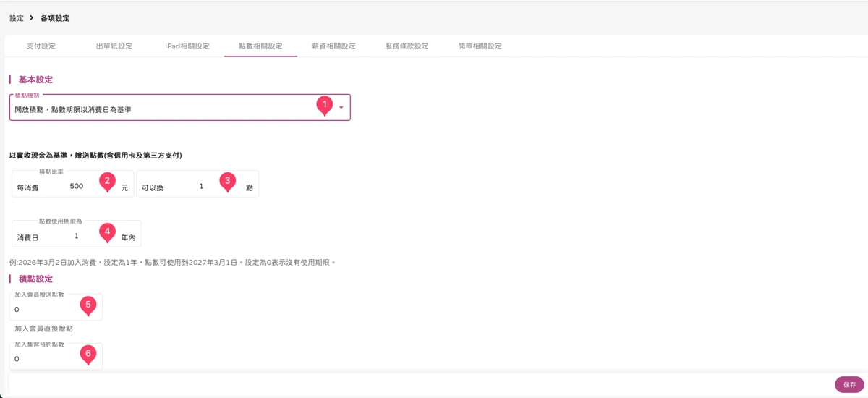
Task: Expand the 積點機制 dropdown arrow
Action: click(341, 108)
